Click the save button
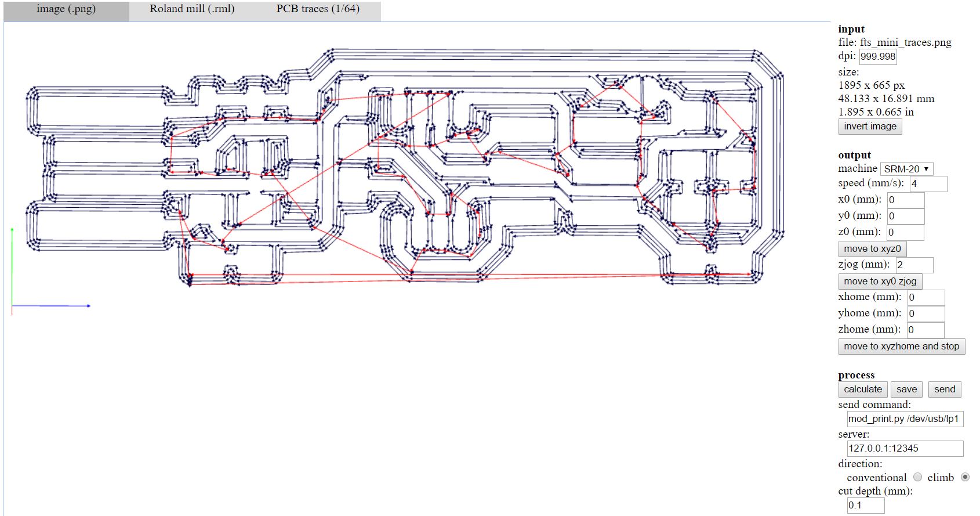 pos(906,389)
